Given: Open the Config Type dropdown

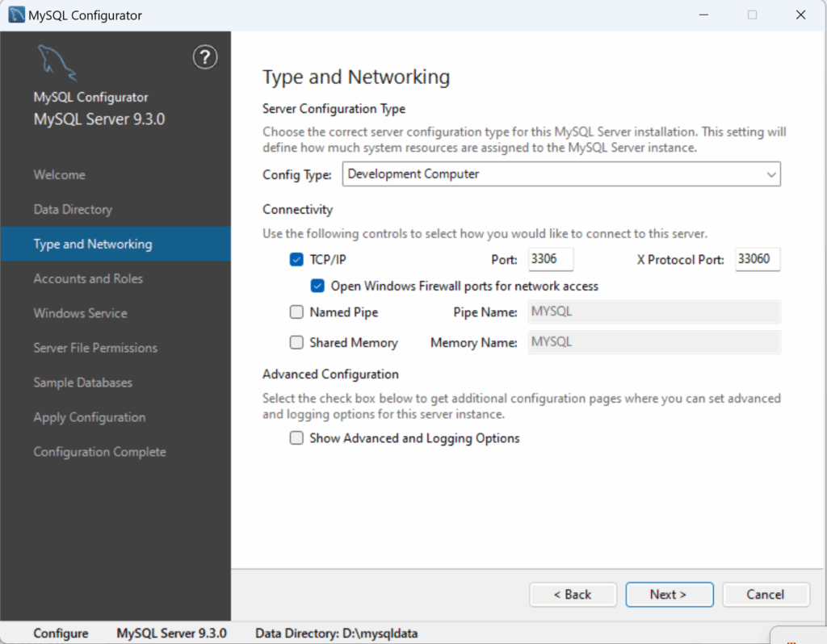Looking at the screenshot, I should (x=560, y=174).
